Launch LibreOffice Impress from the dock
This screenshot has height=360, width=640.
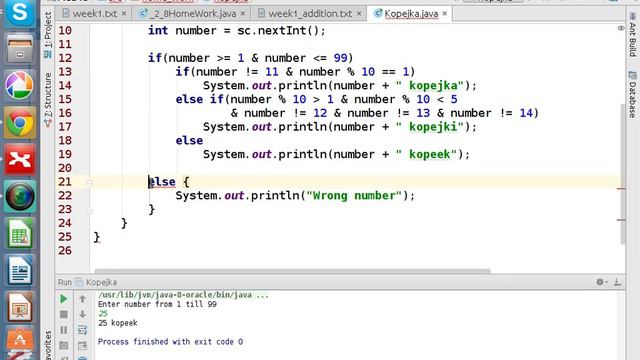click(19, 307)
